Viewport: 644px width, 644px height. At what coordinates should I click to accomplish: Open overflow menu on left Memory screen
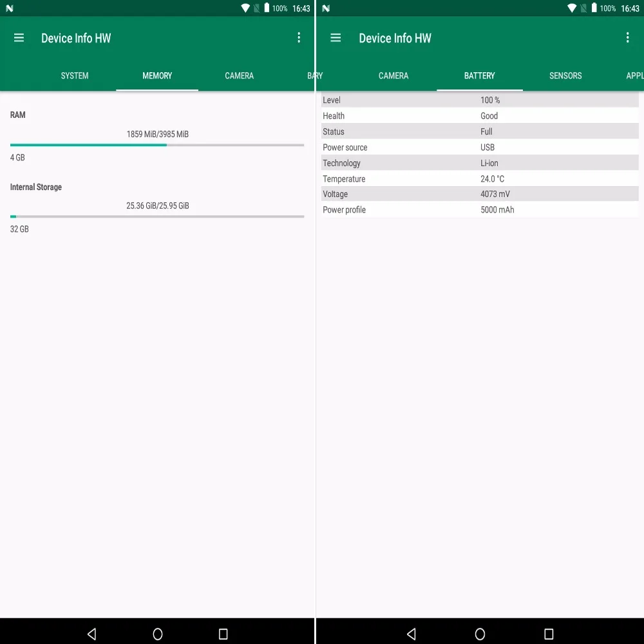(x=299, y=38)
